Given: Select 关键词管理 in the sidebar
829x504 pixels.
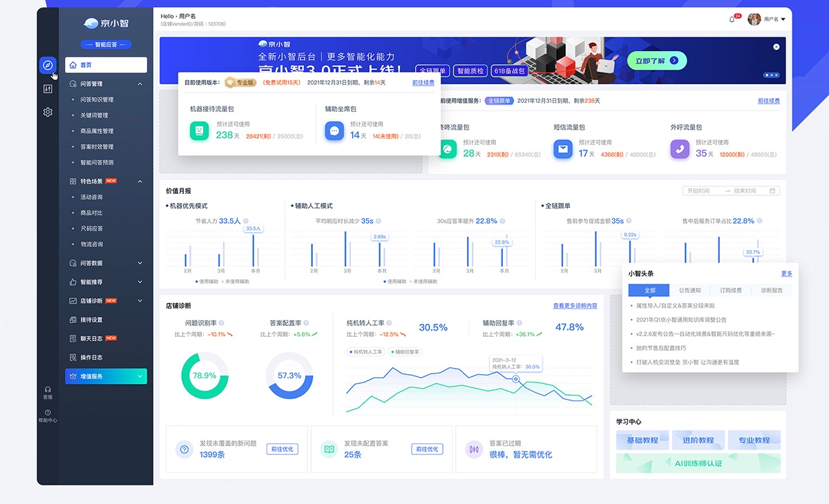Looking at the screenshot, I should coord(94,115).
